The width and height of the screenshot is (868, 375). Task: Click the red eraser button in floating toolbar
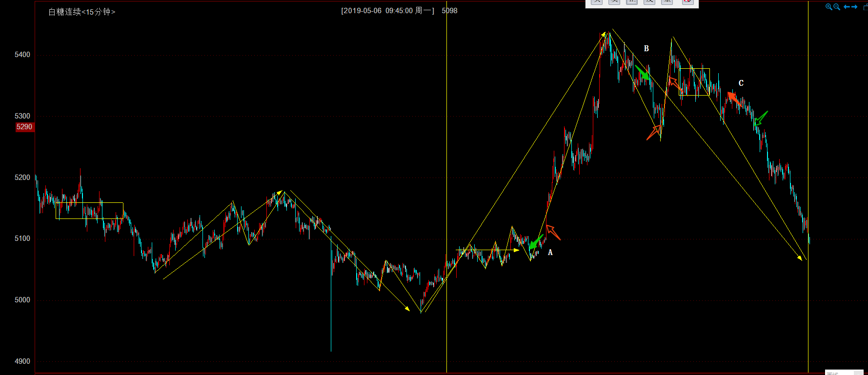click(x=687, y=1)
